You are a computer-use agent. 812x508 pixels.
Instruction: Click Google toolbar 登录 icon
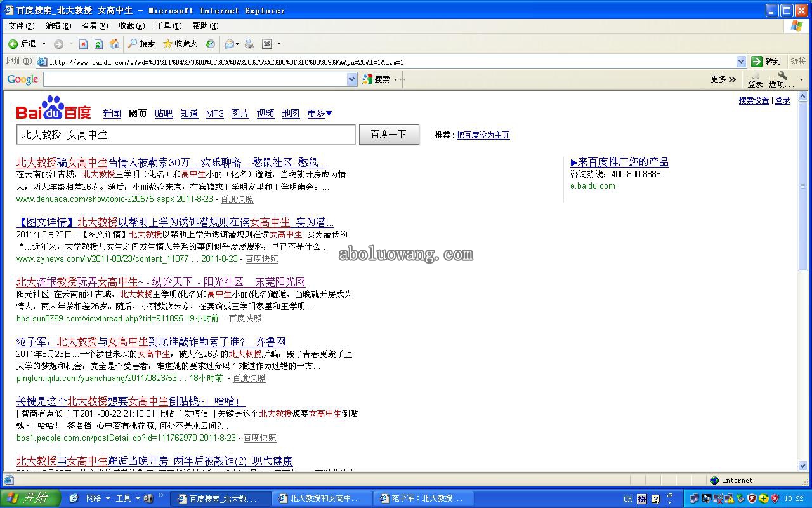[755, 76]
